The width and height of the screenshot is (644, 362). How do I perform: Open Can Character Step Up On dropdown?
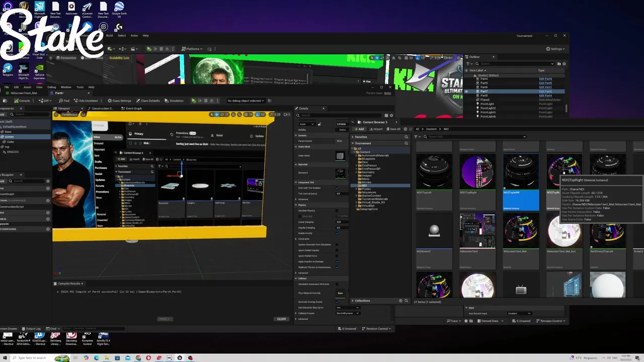point(348,307)
